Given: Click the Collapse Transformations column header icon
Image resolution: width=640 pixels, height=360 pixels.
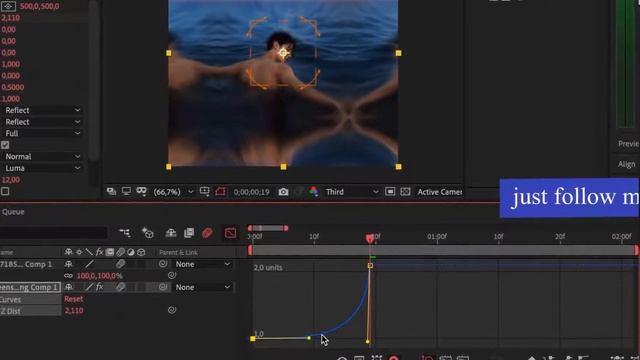Looking at the screenshot, I should click(x=79, y=252).
